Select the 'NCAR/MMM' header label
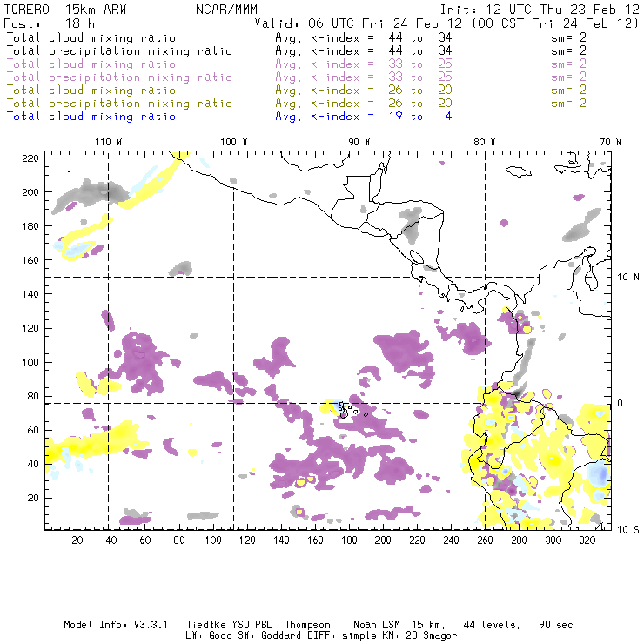 [226, 10]
